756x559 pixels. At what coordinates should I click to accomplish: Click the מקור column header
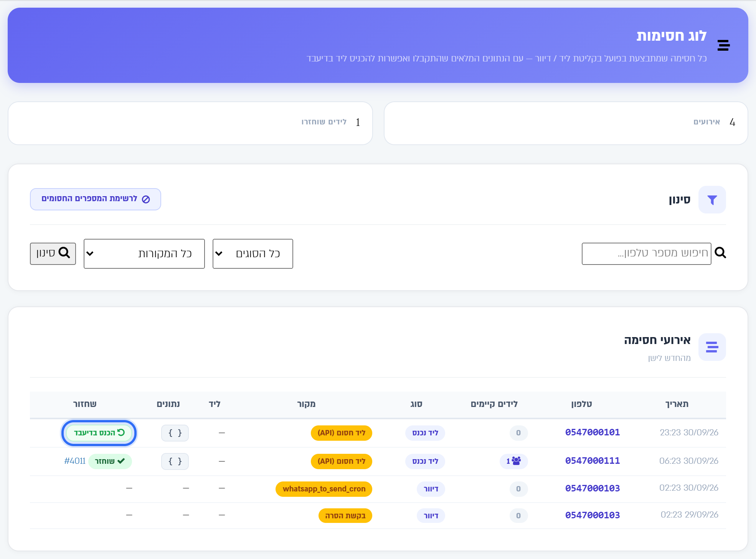(306, 404)
